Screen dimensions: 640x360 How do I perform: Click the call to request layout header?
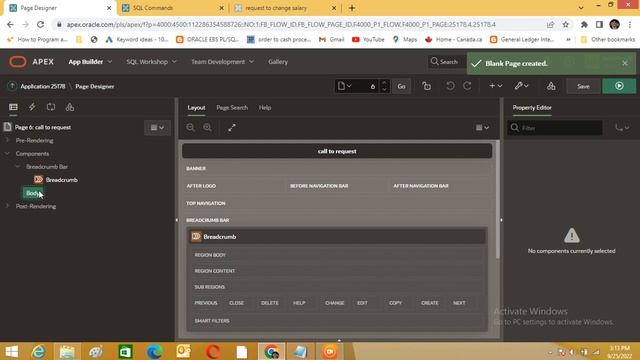[337, 151]
